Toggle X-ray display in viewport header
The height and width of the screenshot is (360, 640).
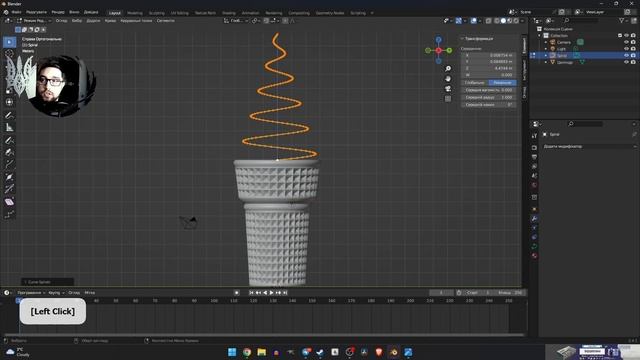489,20
